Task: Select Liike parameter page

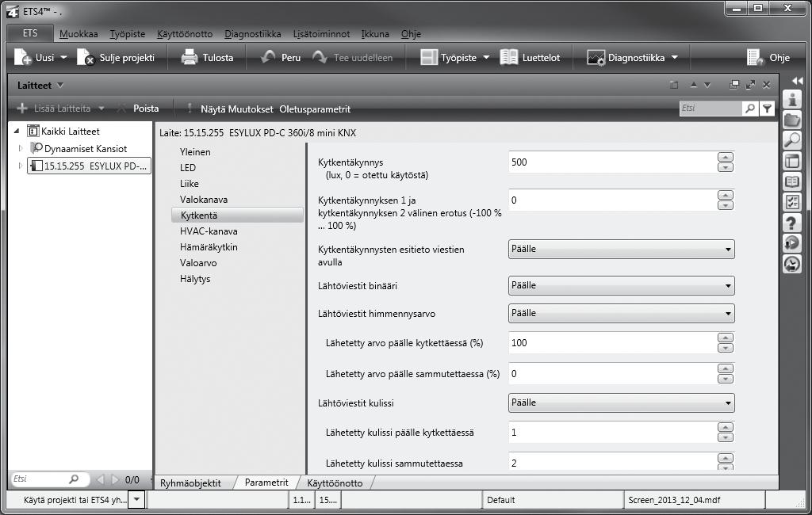Action: [x=190, y=183]
